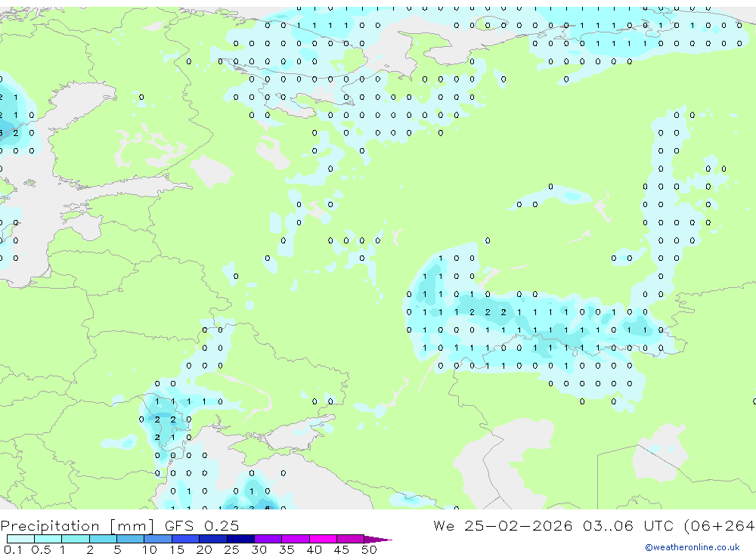Click the 'We 25-02-2026' date text
This screenshot has height=554, width=756.
(x=503, y=525)
